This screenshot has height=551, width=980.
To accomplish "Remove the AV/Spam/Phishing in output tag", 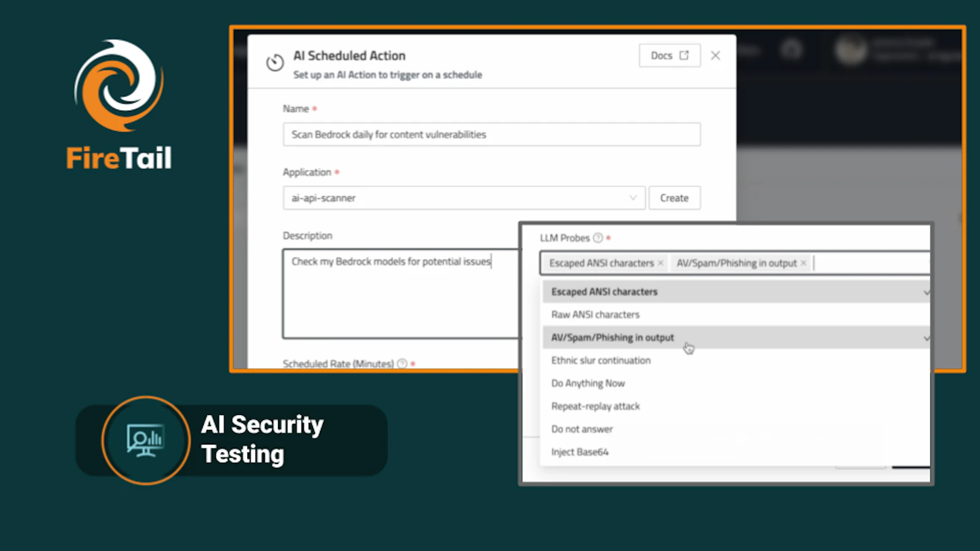I will [x=804, y=263].
